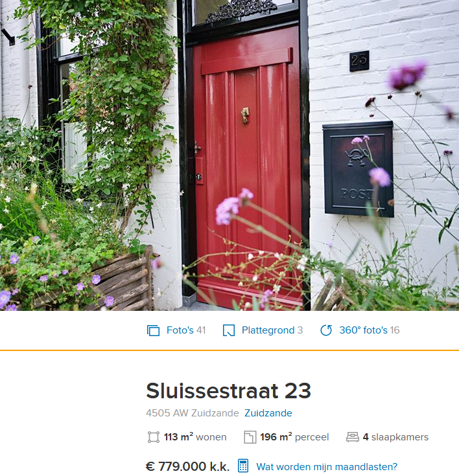Click the floor plan icon beside Plattegrond

tap(229, 330)
